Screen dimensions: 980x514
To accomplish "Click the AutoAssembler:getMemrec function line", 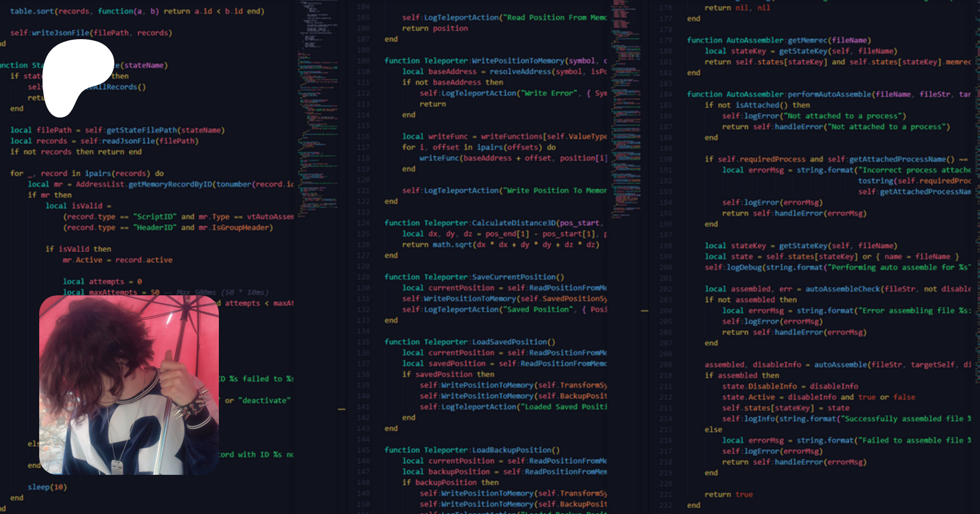I will click(779, 40).
